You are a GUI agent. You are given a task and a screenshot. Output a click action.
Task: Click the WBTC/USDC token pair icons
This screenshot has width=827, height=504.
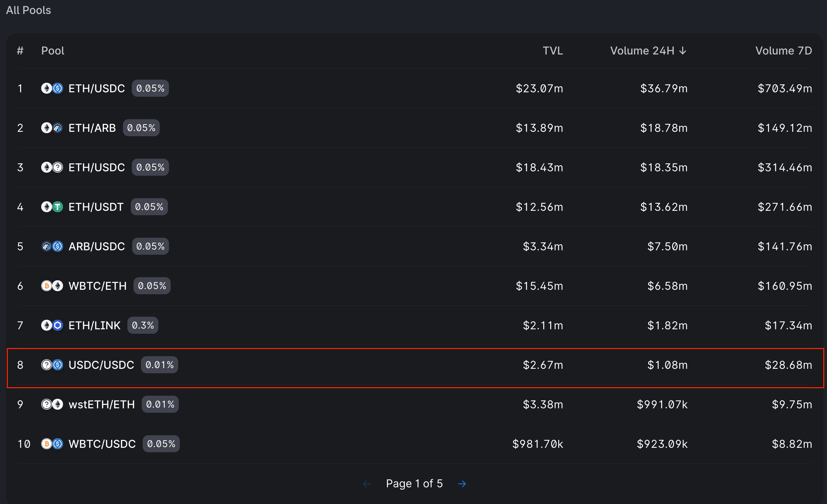[52, 444]
